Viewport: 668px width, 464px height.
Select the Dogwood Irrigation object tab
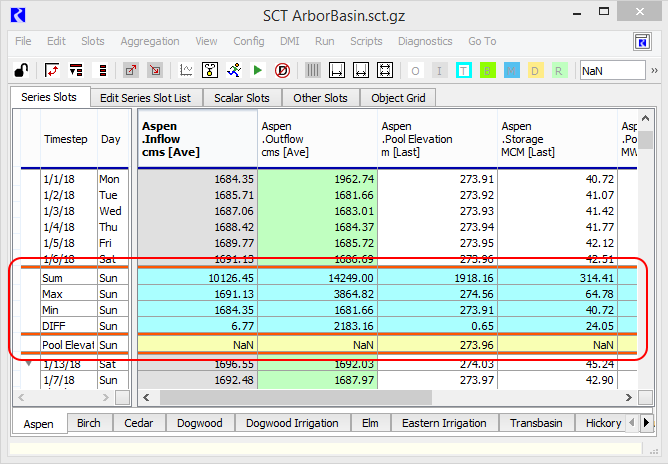point(293,423)
